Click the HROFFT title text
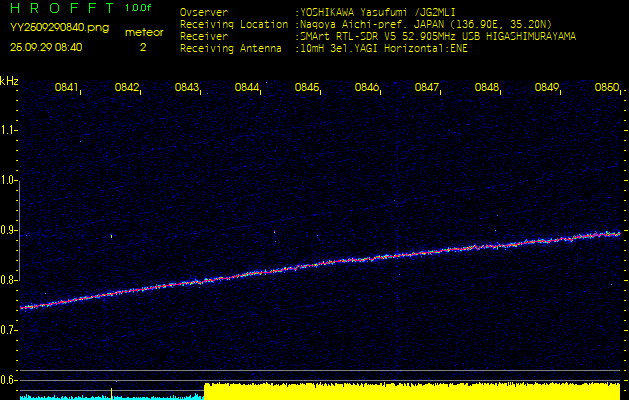 pyautogui.click(x=60, y=8)
